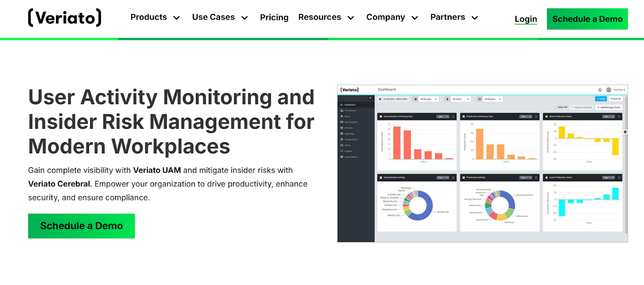The image size is (644, 285).
Task: Expand the Use Cases menu
Action: coord(220,17)
